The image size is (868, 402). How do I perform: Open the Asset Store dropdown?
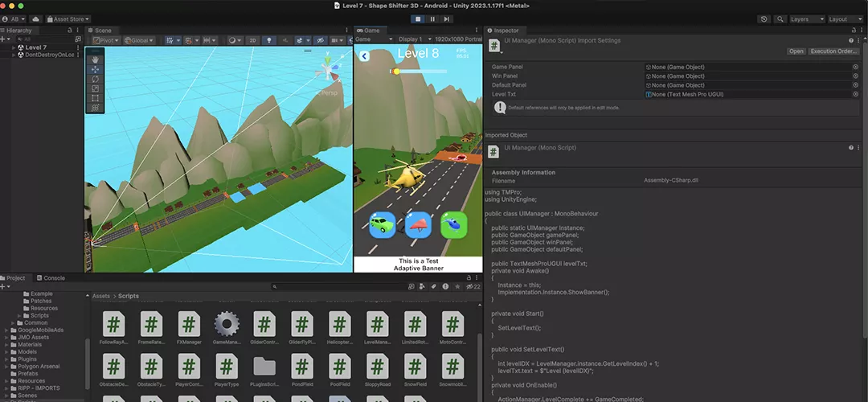coord(68,19)
